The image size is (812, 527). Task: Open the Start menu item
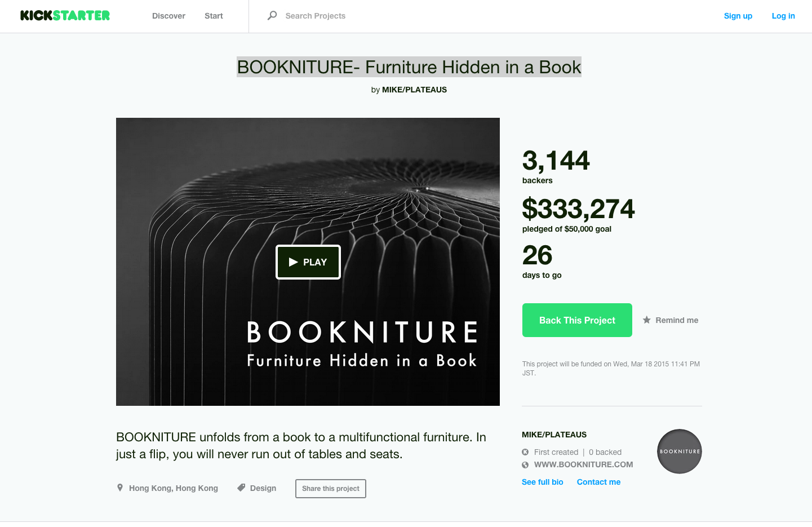pyautogui.click(x=214, y=16)
